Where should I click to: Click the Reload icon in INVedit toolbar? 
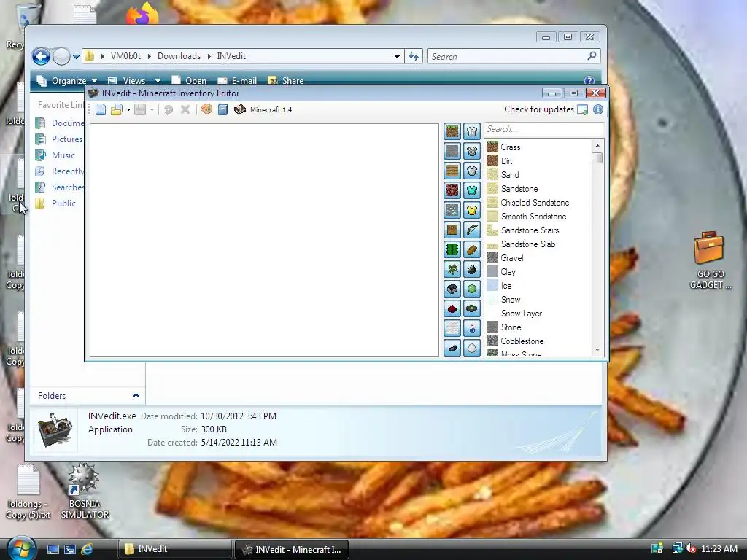169,110
